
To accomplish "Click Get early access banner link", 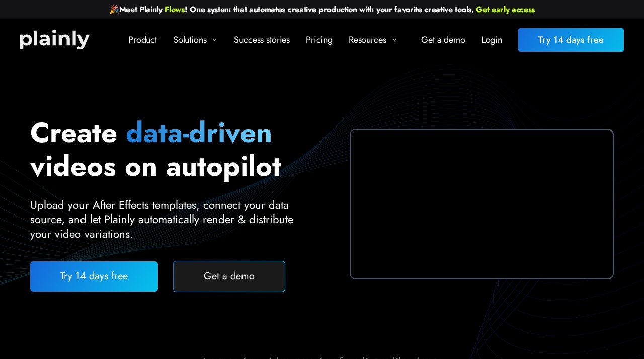I will click(505, 10).
